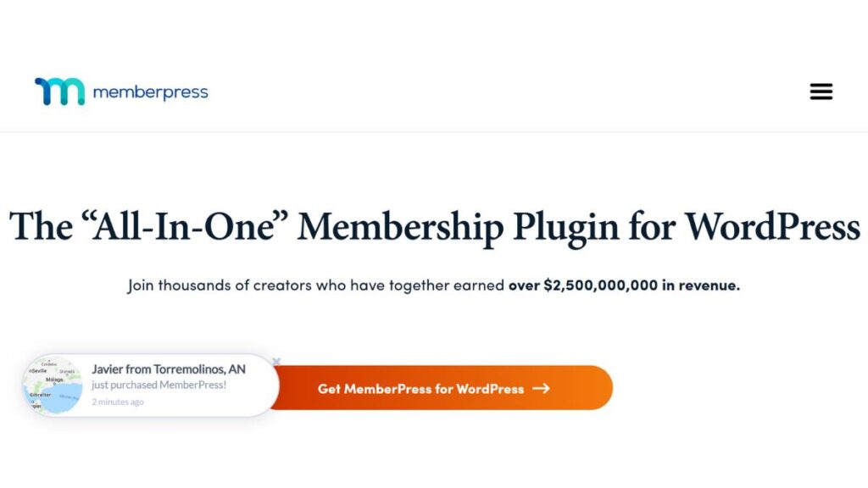
Task: Click the map thumbnail in the notification
Action: tap(54, 385)
